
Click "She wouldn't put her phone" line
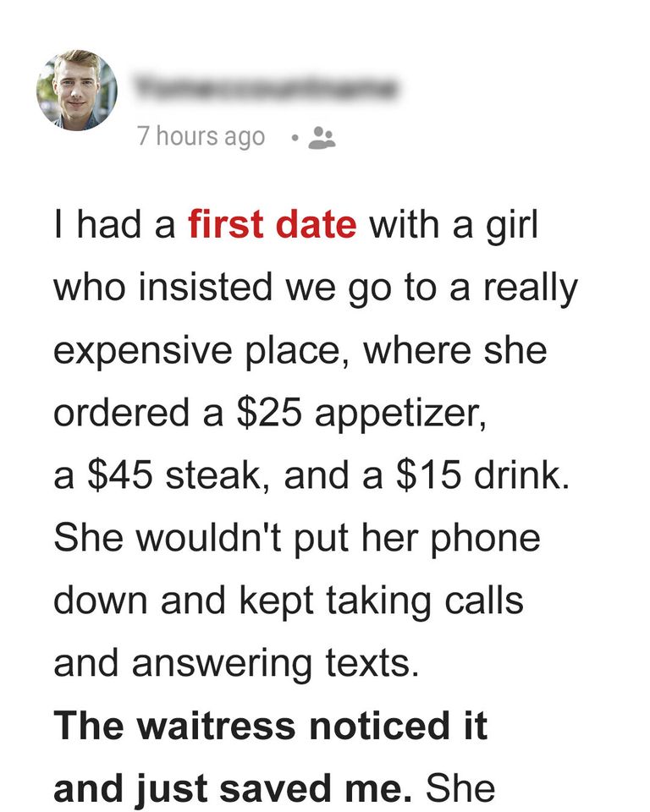[296, 538]
